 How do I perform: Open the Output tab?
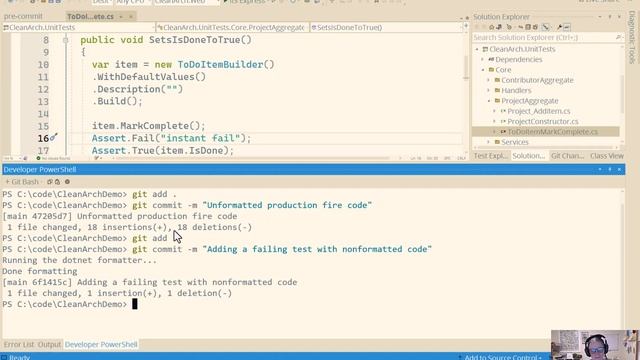point(49,344)
